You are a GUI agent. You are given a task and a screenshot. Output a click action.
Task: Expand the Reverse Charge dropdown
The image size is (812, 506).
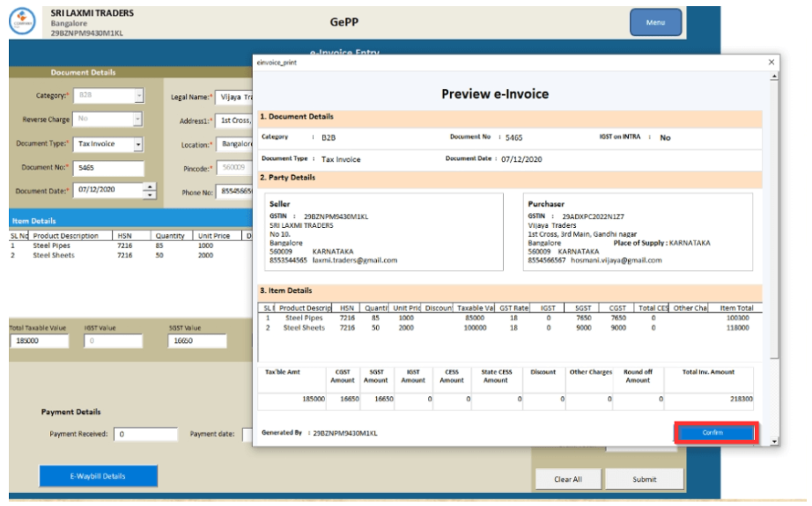tap(137, 119)
